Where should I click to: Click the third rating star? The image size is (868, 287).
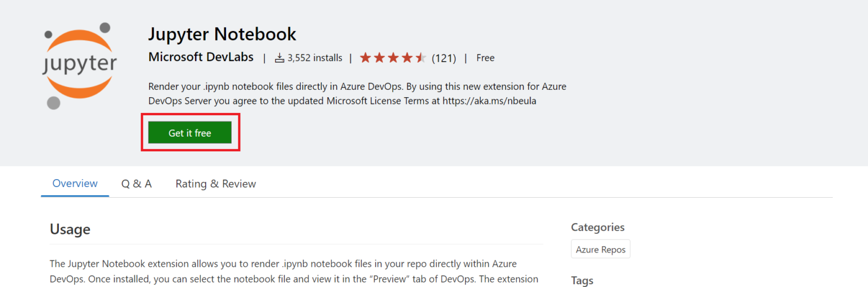tap(393, 58)
